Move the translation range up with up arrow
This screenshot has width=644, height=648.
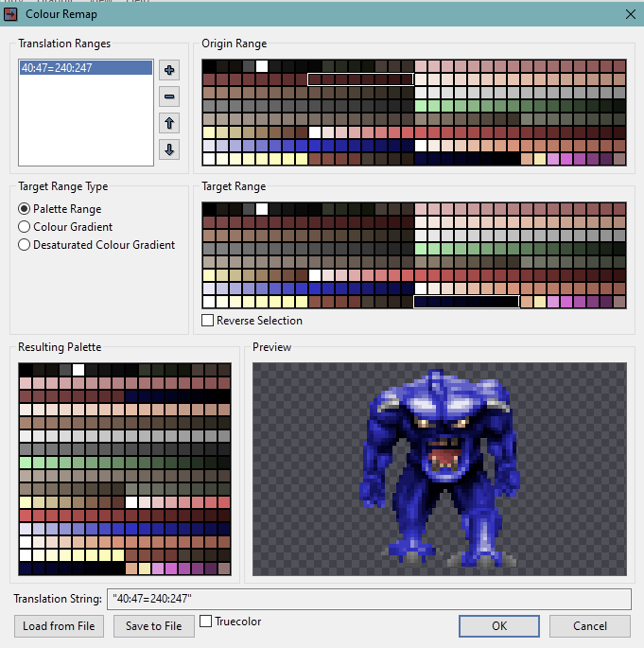(x=169, y=123)
